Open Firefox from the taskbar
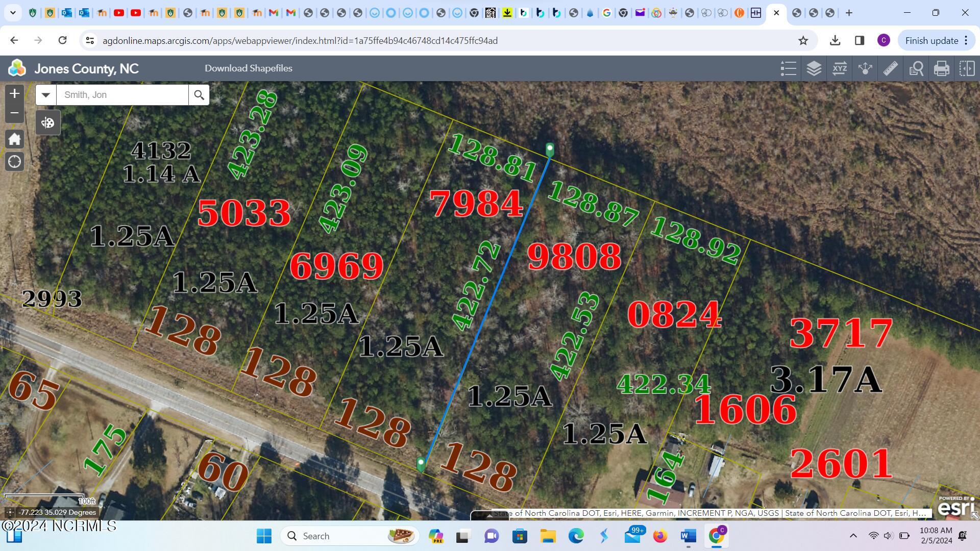This screenshot has height=551, width=980. [660, 536]
